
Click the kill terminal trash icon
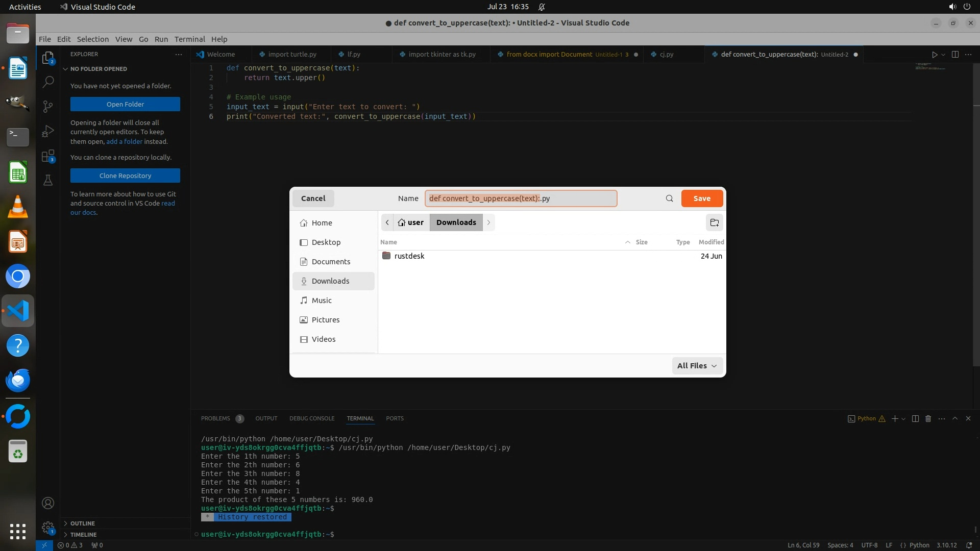[928, 418]
